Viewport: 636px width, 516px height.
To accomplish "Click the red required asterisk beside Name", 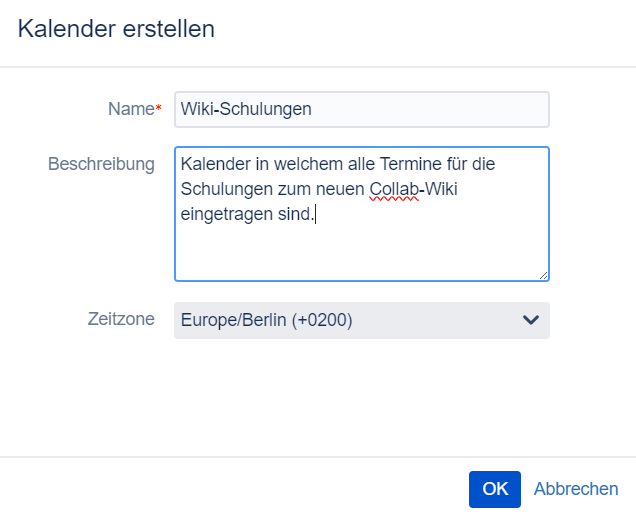I will click(x=159, y=108).
